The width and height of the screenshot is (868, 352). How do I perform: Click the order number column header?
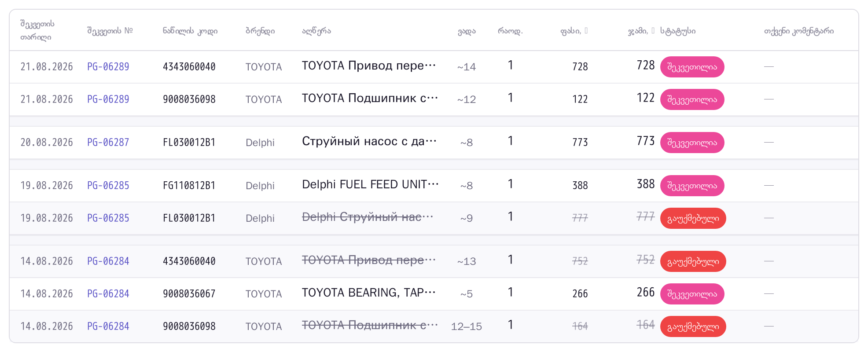point(110,31)
